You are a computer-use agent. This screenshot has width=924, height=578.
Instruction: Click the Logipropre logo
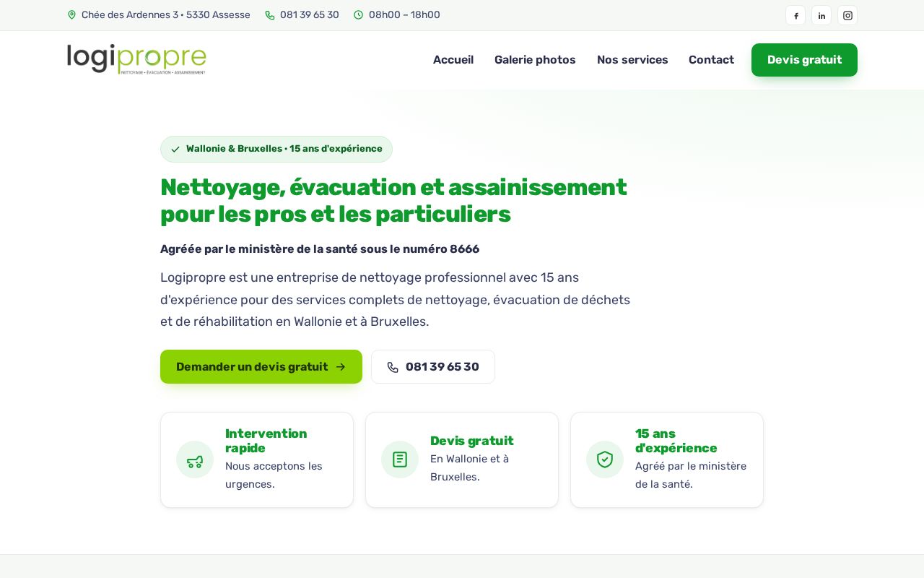pos(136,59)
